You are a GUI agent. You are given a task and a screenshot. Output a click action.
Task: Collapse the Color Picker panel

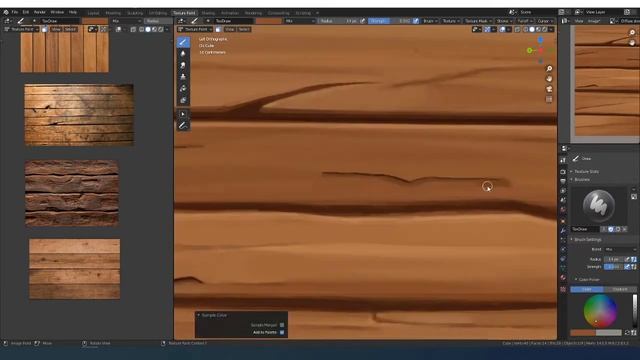coord(588,280)
